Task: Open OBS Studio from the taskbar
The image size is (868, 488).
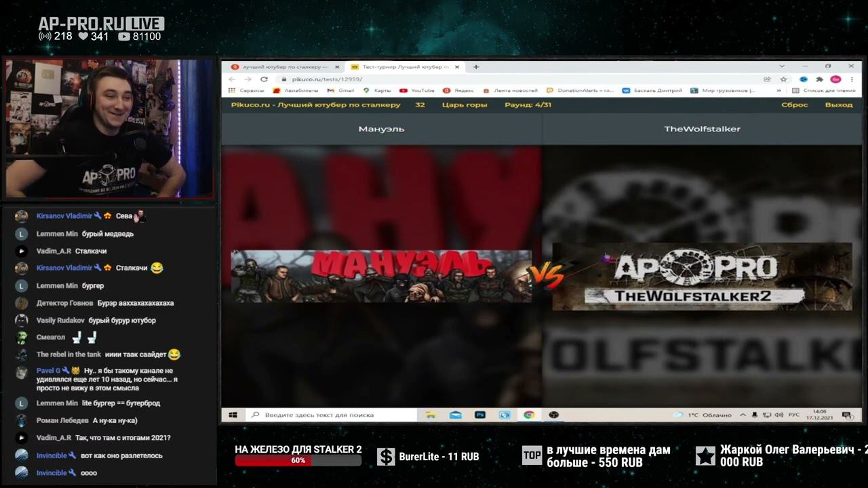Action: 554,415
